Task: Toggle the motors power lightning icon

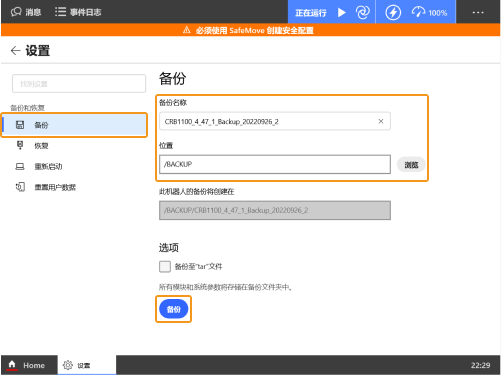Action: coord(393,13)
